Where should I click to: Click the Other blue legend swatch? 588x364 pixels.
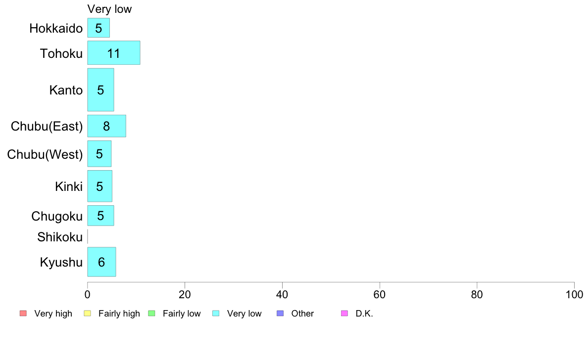pyautogui.click(x=280, y=314)
